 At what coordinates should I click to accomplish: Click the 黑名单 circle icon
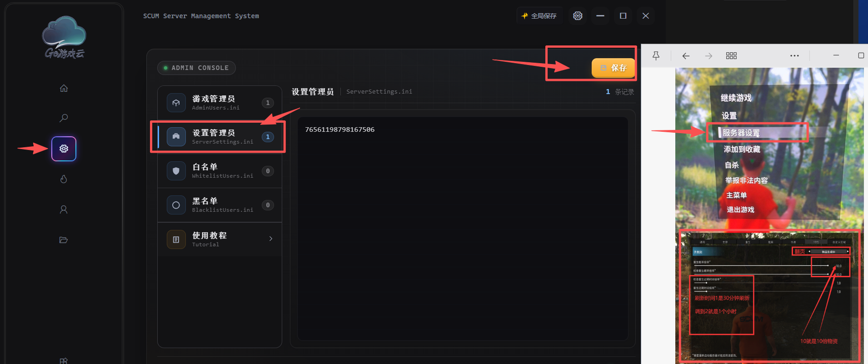coord(176,205)
